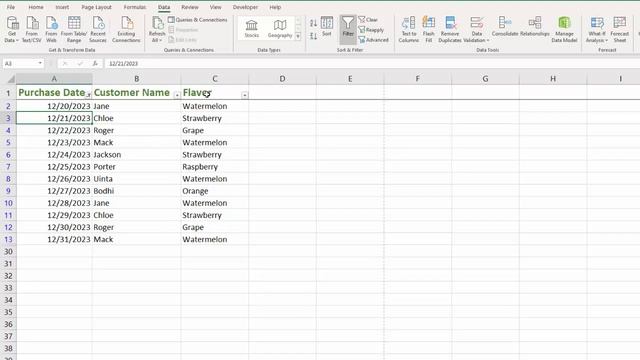Switch to the Review tab
Image resolution: width=640 pixels, height=360 pixels.
click(x=190, y=7)
